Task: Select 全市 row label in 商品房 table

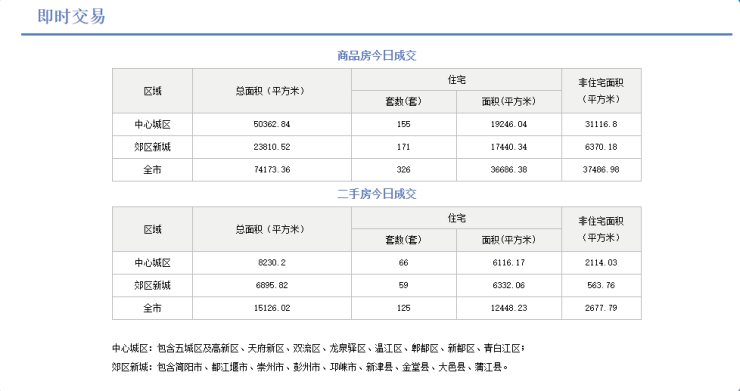Action: [152, 170]
